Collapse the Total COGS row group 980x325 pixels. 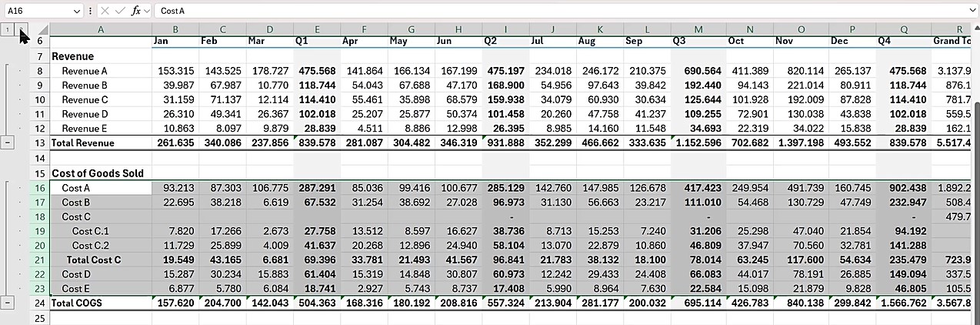8,303
